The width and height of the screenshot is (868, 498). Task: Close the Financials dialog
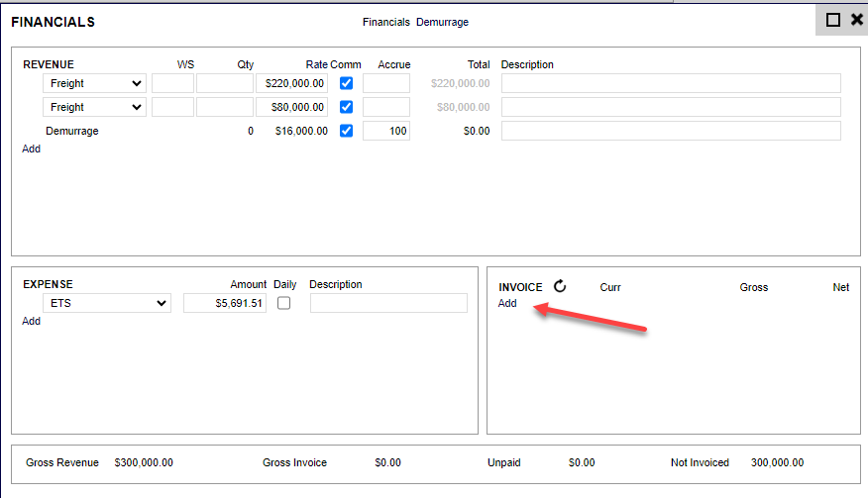(856, 20)
